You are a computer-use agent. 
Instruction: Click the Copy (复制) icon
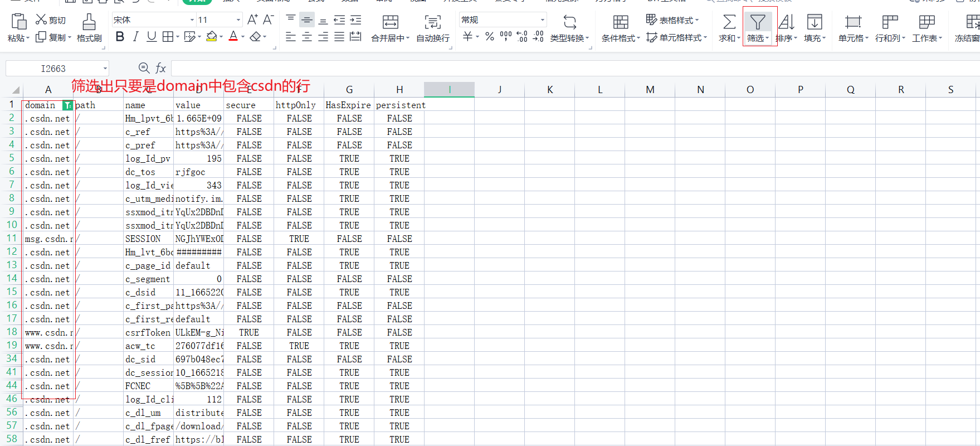[x=41, y=37]
